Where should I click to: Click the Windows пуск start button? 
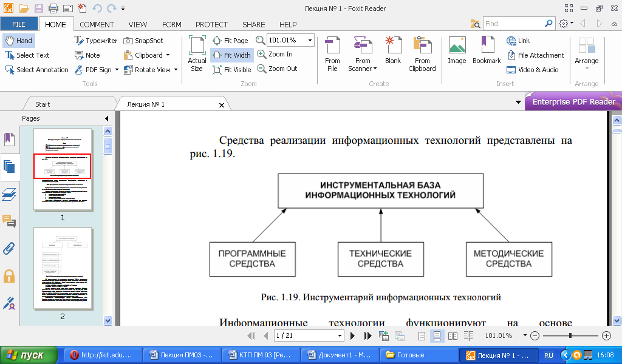click(28, 355)
